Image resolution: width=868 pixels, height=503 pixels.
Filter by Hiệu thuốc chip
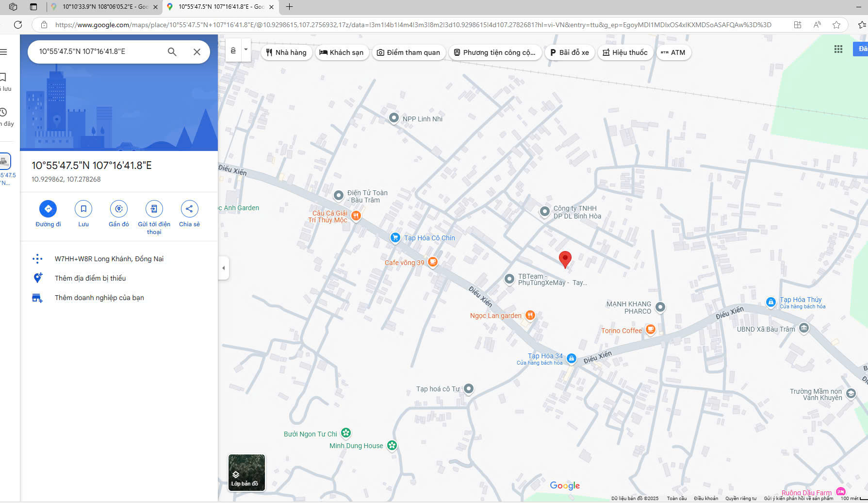[x=625, y=52]
